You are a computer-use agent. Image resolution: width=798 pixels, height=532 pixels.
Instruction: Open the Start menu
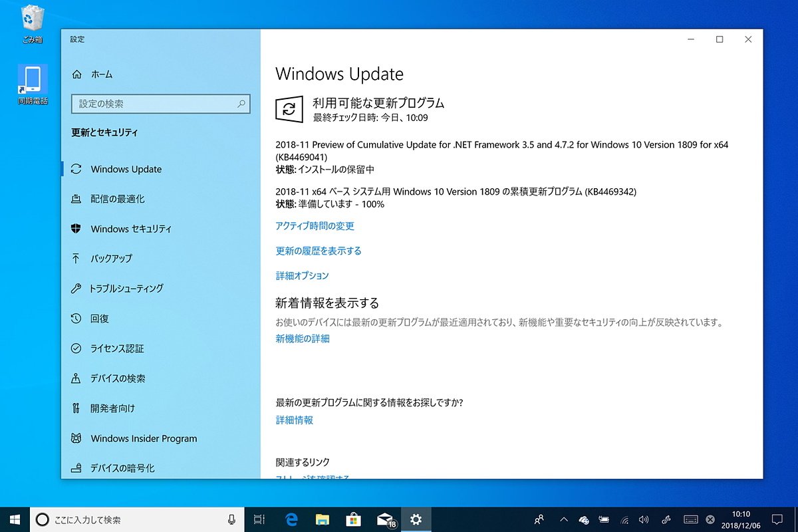pyautogui.click(x=13, y=519)
